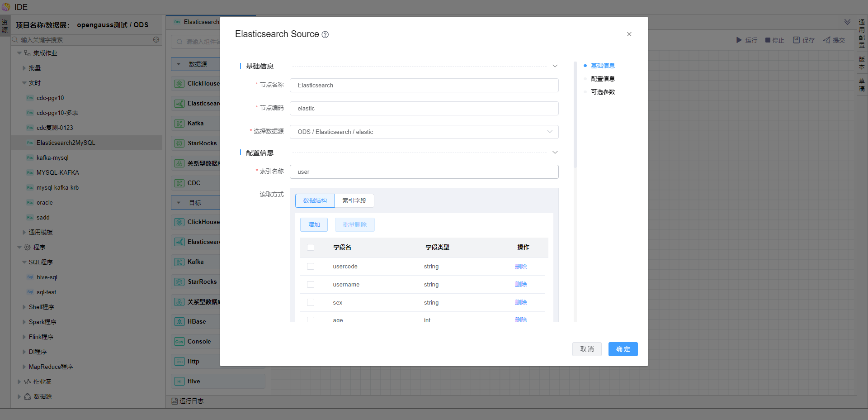Click the Hive target component icon
The height and width of the screenshot is (420, 868).
click(x=179, y=382)
